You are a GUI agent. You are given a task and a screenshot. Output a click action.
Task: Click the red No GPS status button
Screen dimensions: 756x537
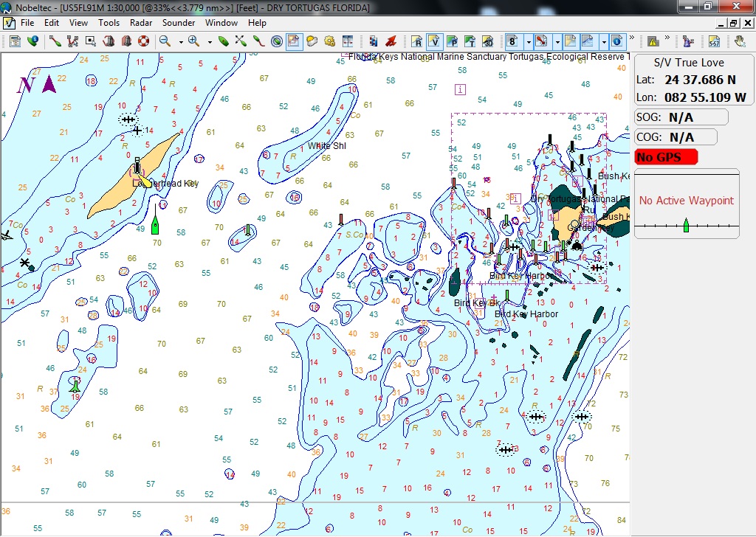pyautogui.click(x=667, y=157)
